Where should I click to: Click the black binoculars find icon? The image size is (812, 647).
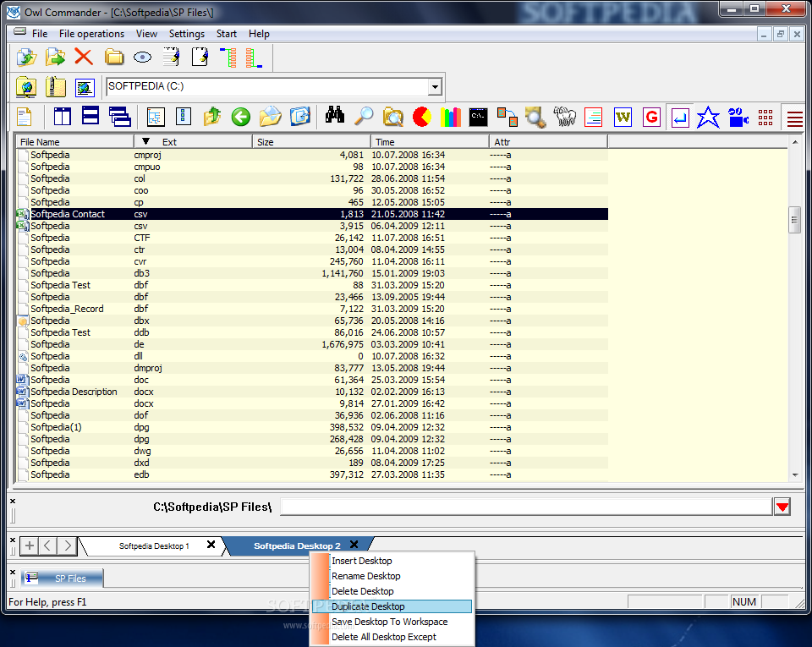(x=335, y=115)
